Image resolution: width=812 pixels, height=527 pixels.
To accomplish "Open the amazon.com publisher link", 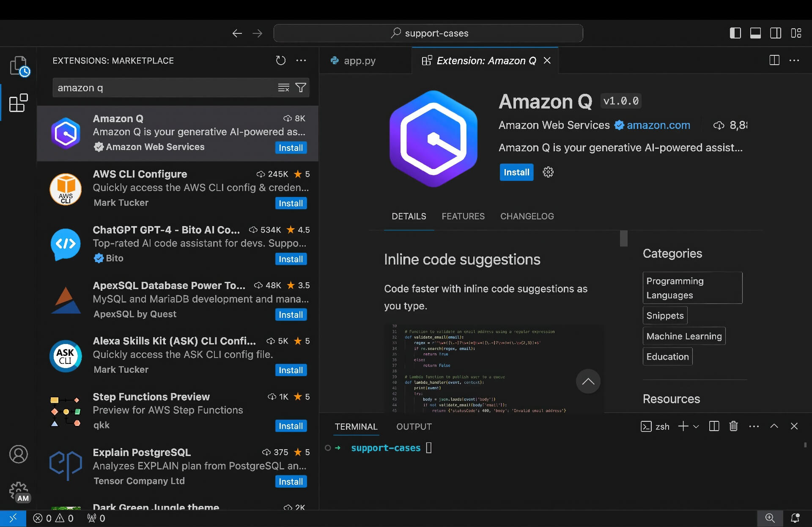I will [x=658, y=125].
